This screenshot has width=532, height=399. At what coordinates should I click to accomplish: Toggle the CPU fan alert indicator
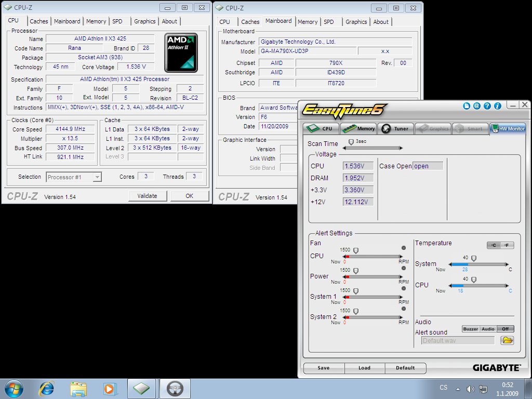click(404, 248)
